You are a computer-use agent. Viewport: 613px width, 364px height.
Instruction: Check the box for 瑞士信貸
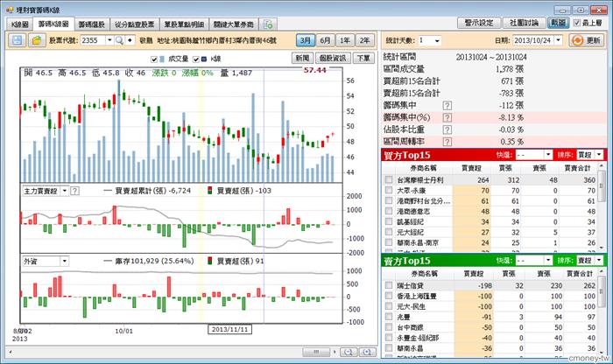pyautogui.click(x=389, y=285)
